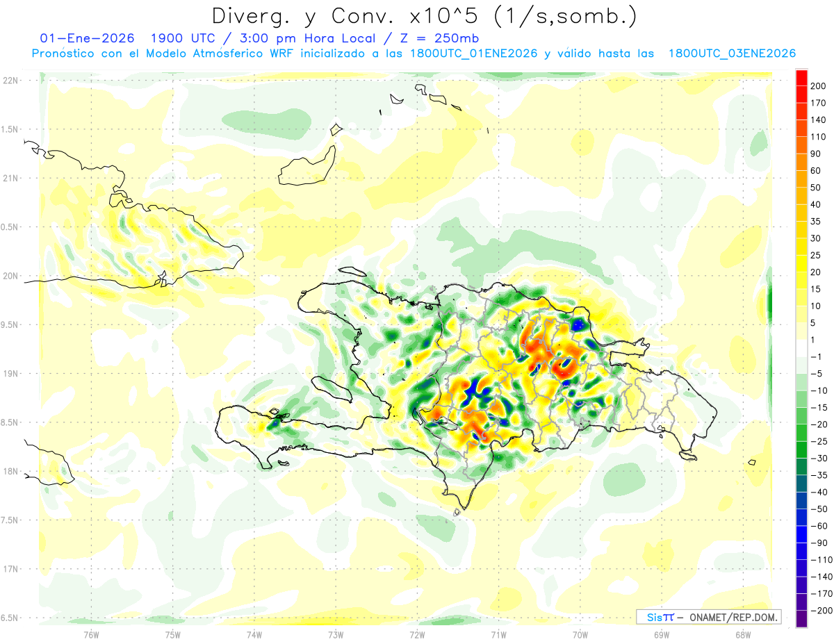Click the '6.5N' latitude label
Image resolution: width=834 pixels, height=644 pixels.
pyautogui.click(x=10, y=618)
